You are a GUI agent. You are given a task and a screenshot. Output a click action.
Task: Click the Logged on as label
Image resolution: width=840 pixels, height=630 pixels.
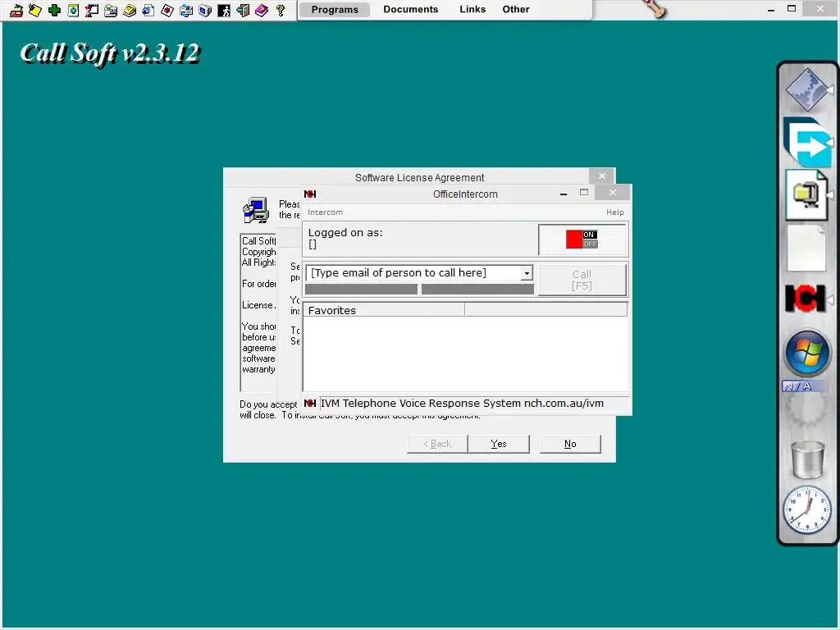pyautogui.click(x=345, y=232)
